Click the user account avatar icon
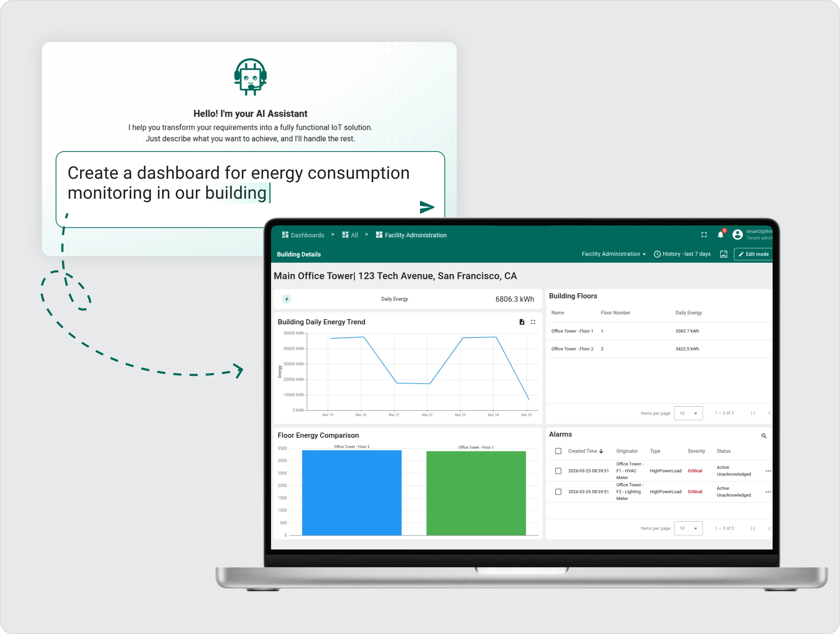Image resolution: width=840 pixels, height=634 pixels. point(737,235)
